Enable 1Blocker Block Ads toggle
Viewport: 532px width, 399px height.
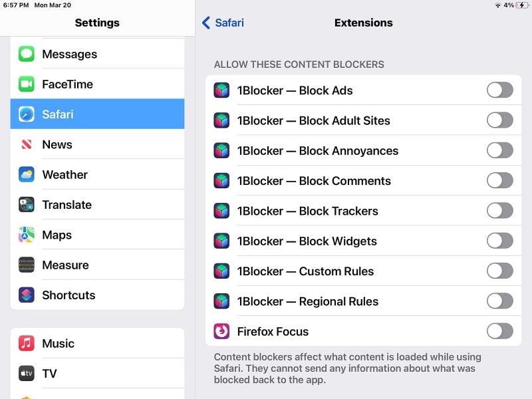500,90
